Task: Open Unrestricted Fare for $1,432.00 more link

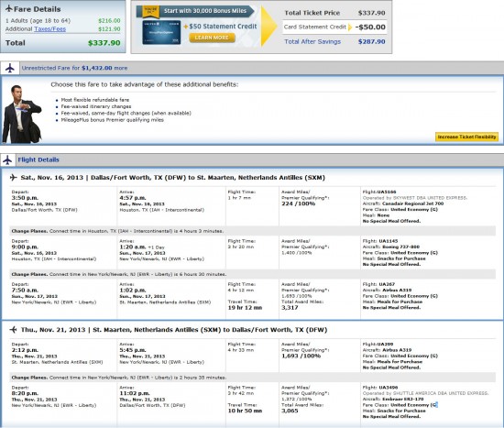Action: coord(74,68)
